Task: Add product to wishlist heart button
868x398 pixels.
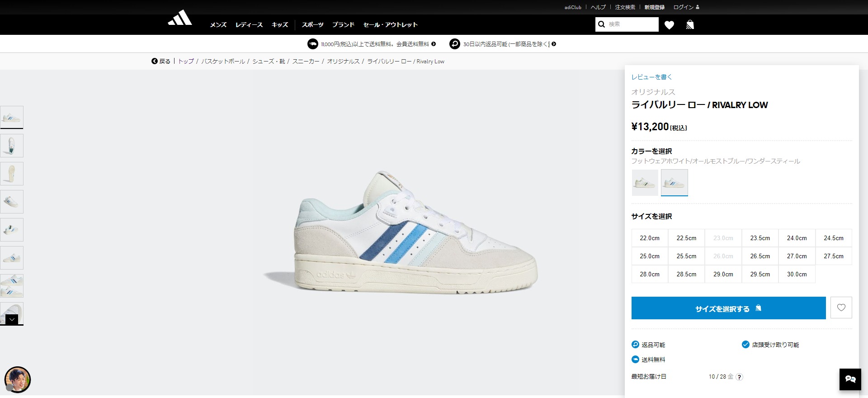Action: [841, 308]
